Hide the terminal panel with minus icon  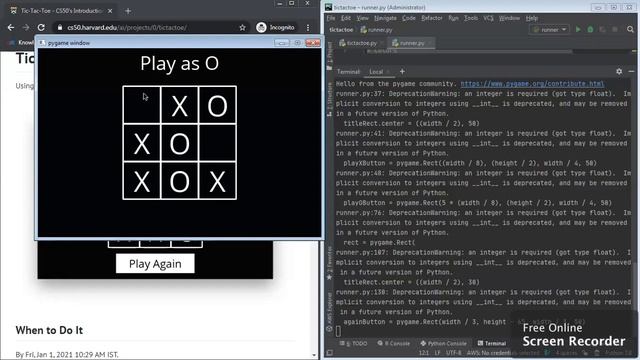pos(631,71)
